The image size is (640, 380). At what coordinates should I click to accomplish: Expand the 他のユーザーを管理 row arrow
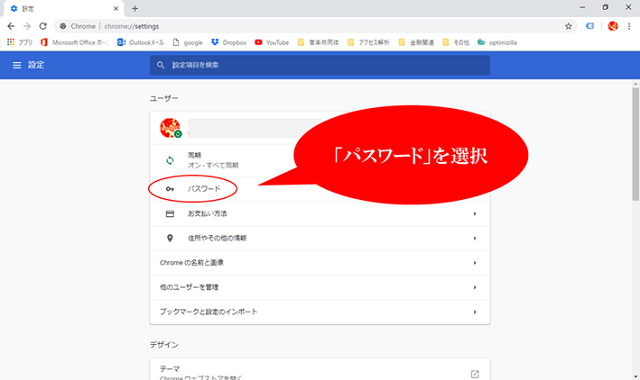tap(475, 287)
